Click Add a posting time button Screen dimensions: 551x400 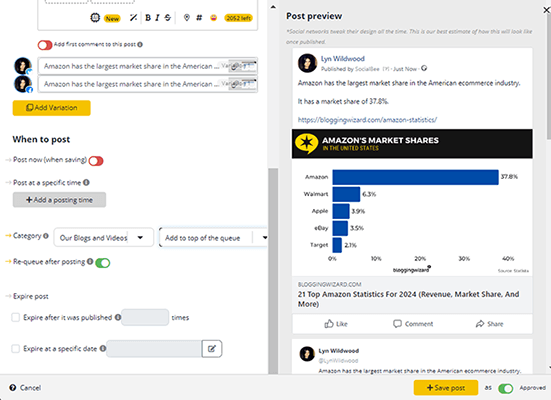pos(59,200)
